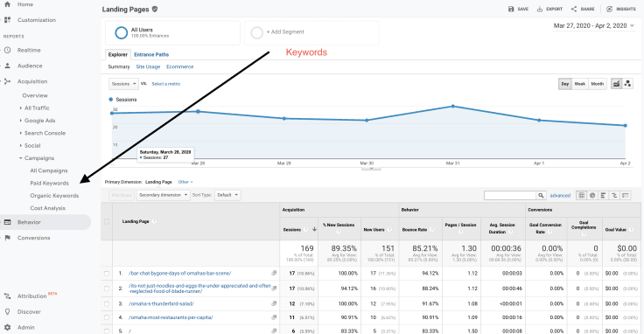
Task: Open the Sessions metric dropdown
Action: pos(123,84)
